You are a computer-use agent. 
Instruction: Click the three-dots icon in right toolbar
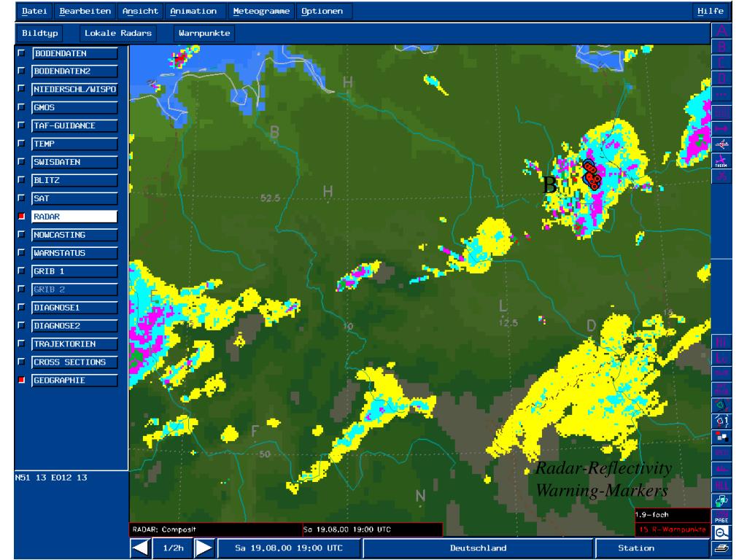[x=721, y=96]
